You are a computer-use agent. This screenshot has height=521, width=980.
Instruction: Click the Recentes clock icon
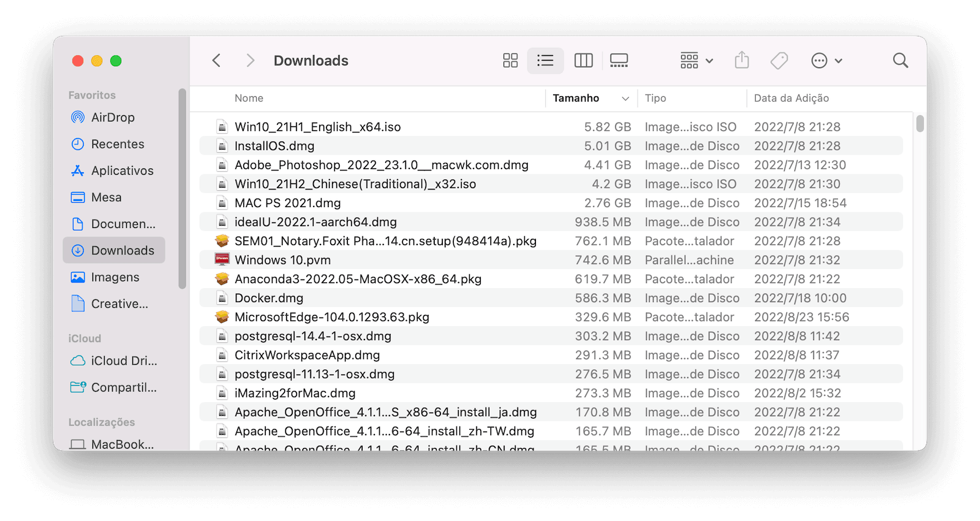[x=78, y=144]
